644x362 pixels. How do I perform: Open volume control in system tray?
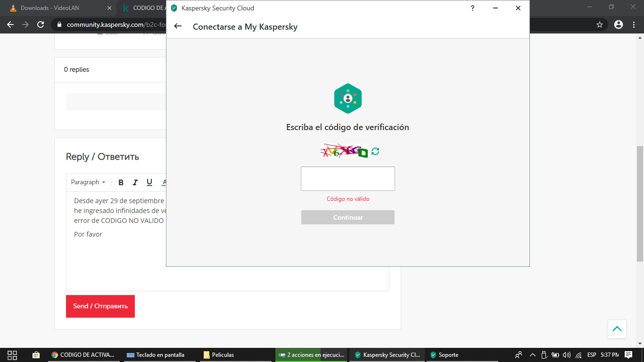[x=567, y=355]
